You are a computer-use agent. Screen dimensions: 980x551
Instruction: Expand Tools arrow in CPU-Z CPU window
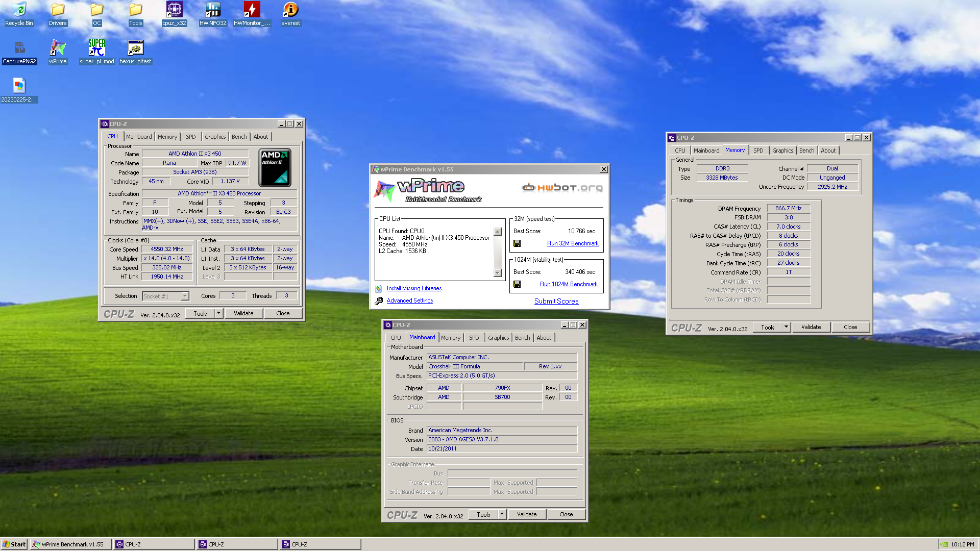click(x=219, y=313)
